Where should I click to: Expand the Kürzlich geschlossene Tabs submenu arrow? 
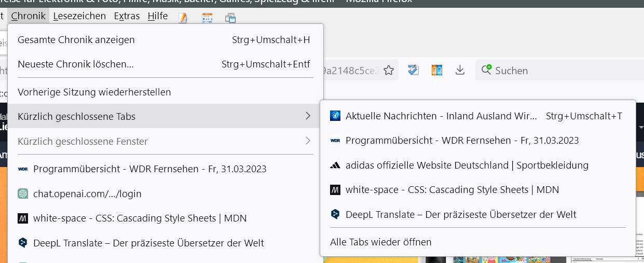tap(308, 116)
